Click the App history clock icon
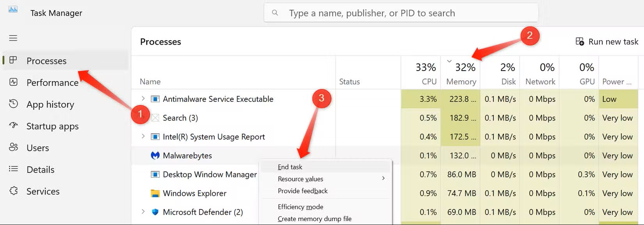 [x=14, y=104]
